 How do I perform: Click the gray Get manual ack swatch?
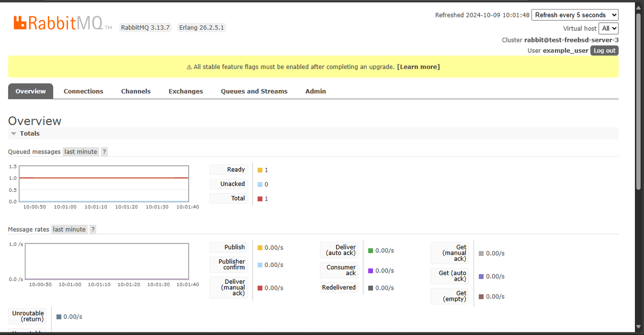point(481,253)
